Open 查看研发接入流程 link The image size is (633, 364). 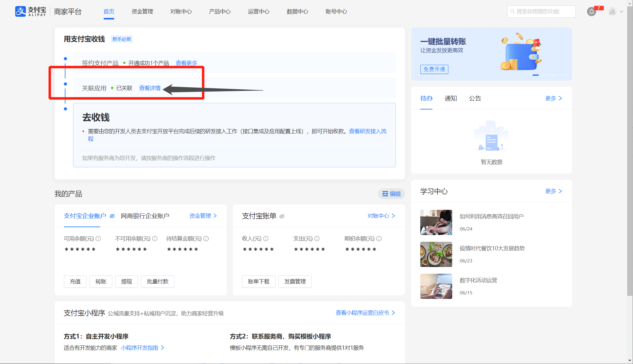click(368, 131)
